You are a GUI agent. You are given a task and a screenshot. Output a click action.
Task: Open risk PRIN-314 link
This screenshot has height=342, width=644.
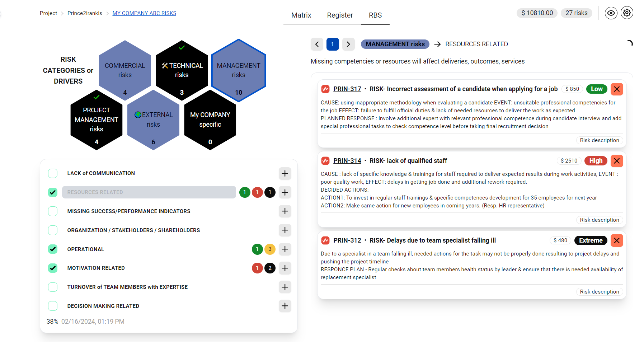point(347,161)
